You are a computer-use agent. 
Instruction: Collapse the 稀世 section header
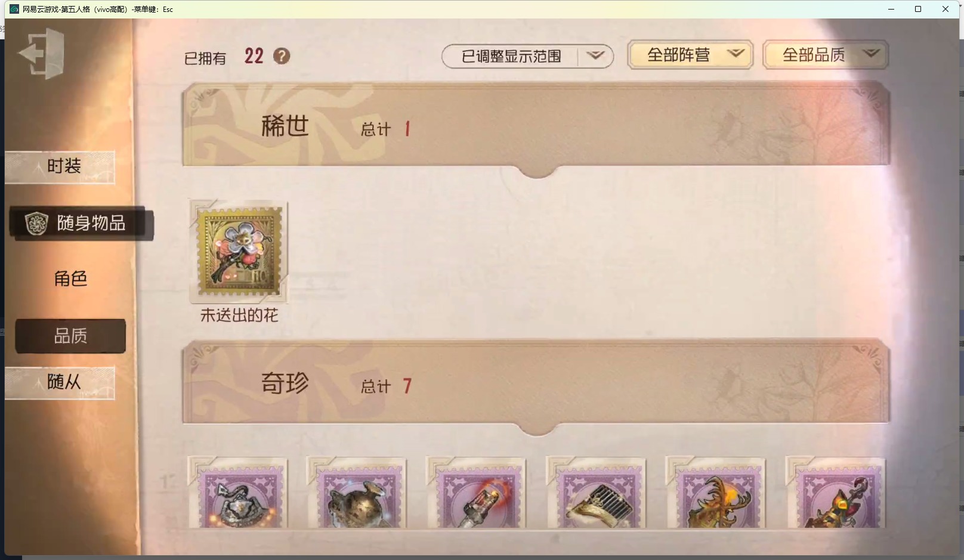[536, 126]
